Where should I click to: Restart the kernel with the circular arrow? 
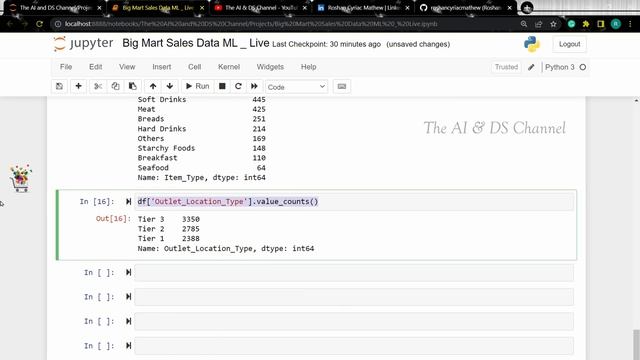(238, 86)
